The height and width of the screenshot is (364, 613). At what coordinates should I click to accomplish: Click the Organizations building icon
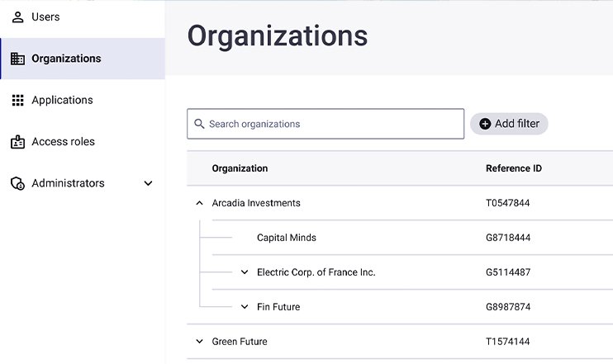[17, 59]
